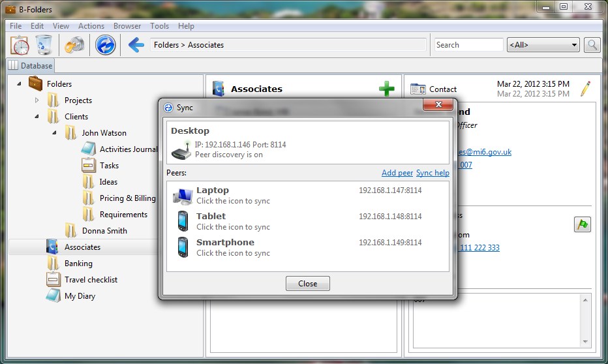
Task: Collapse the John Watson folder
Action: click(x=54, y=132)
